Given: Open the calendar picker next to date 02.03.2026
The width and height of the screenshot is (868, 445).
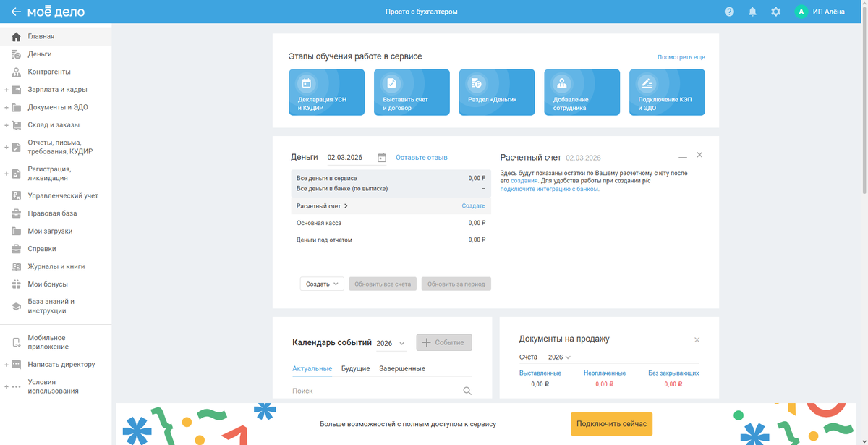Looking at the screenshot, I should 382,158.
